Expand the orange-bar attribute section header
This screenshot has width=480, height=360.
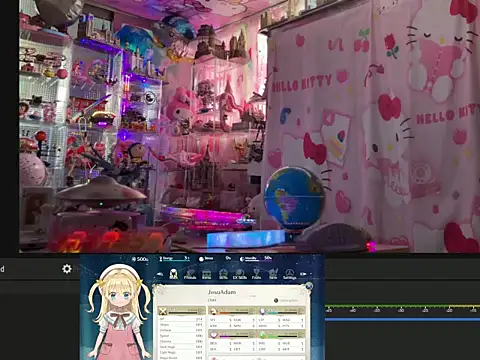(x=232, y=311)
